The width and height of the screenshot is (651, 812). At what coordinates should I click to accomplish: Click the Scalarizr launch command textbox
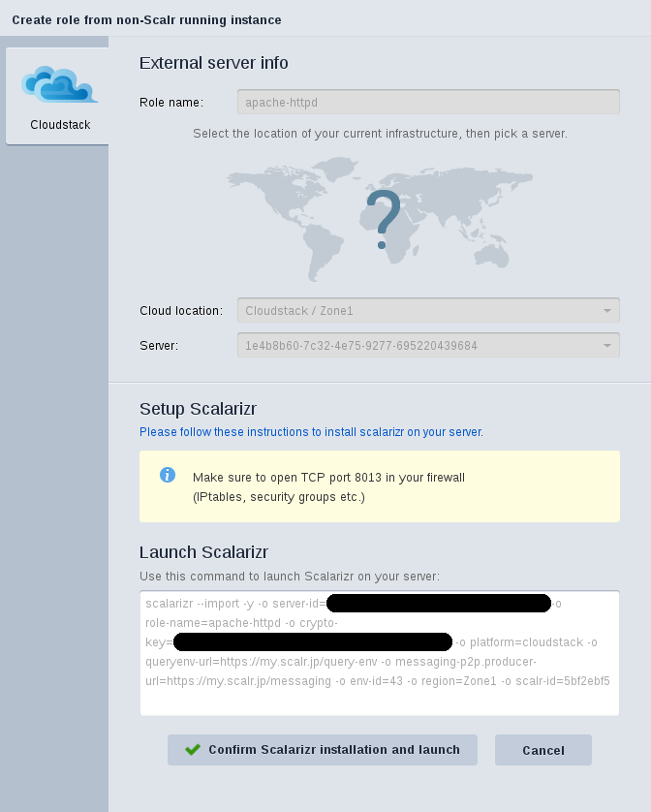click(x=380, y=653)
